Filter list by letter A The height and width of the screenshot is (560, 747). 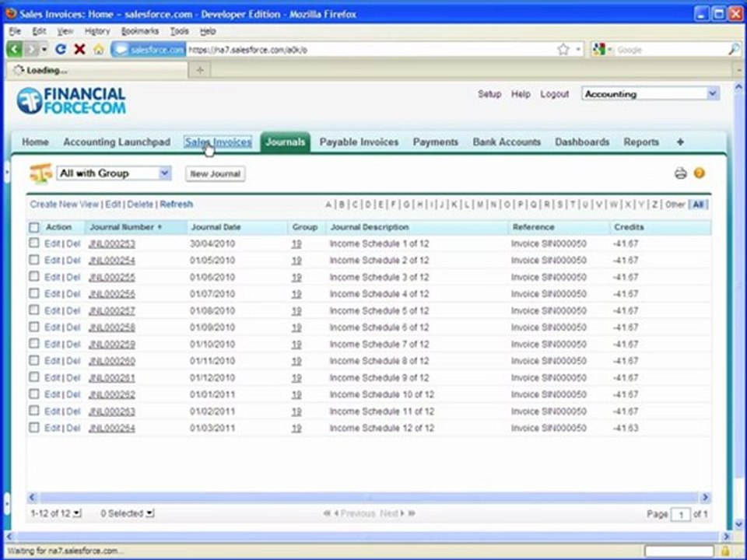[328, 205]
